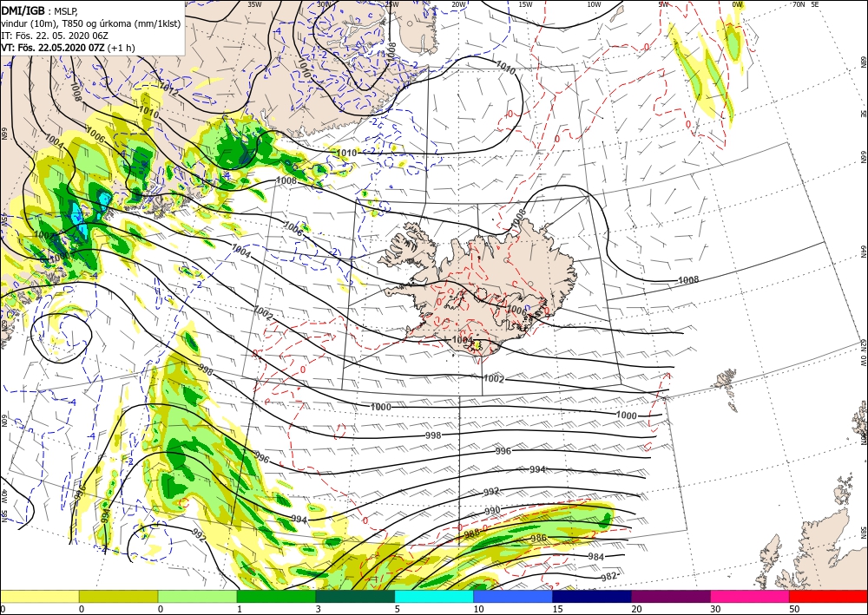Select the '986' isobar label
Screen dimensions: 868x615
pos(539,538)
